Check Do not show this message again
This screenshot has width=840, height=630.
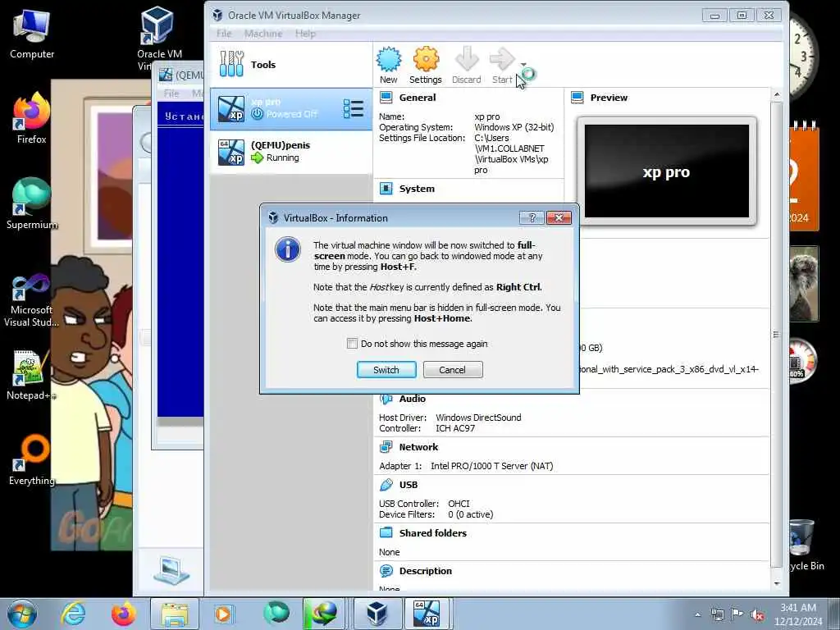coord(352,344)
